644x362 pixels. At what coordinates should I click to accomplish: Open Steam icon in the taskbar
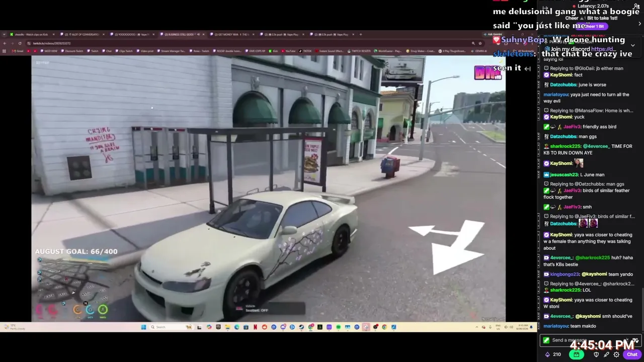tap(301, 327)
